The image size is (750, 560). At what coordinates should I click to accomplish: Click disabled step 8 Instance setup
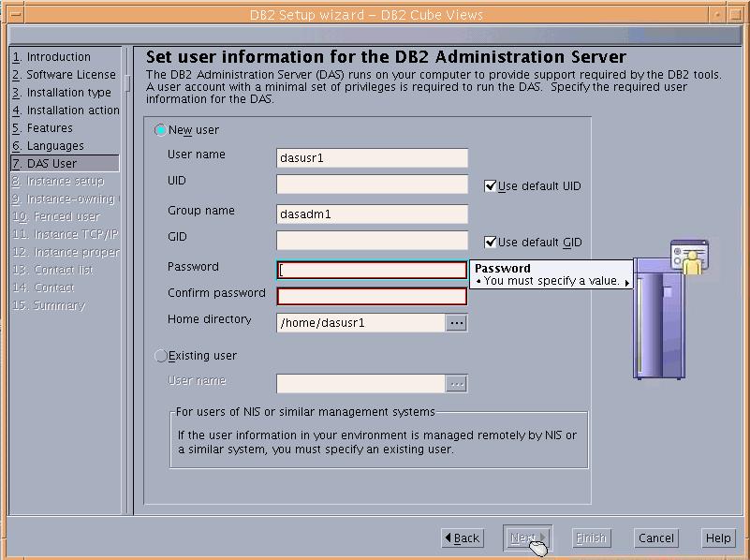58,181
